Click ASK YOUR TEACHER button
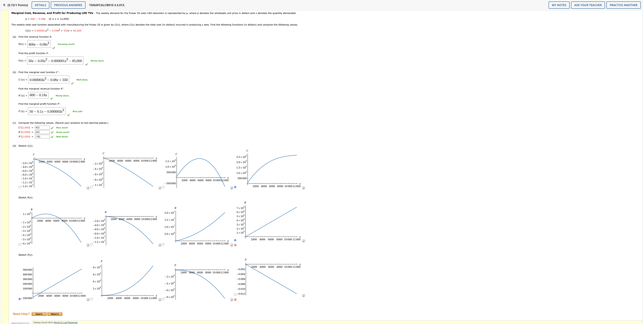644x324 pixels. (588, 5)
